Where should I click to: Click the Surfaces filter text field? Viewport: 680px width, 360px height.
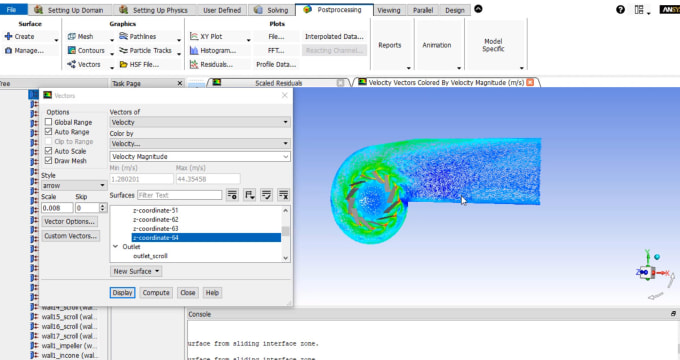click(x=180, y=195)
